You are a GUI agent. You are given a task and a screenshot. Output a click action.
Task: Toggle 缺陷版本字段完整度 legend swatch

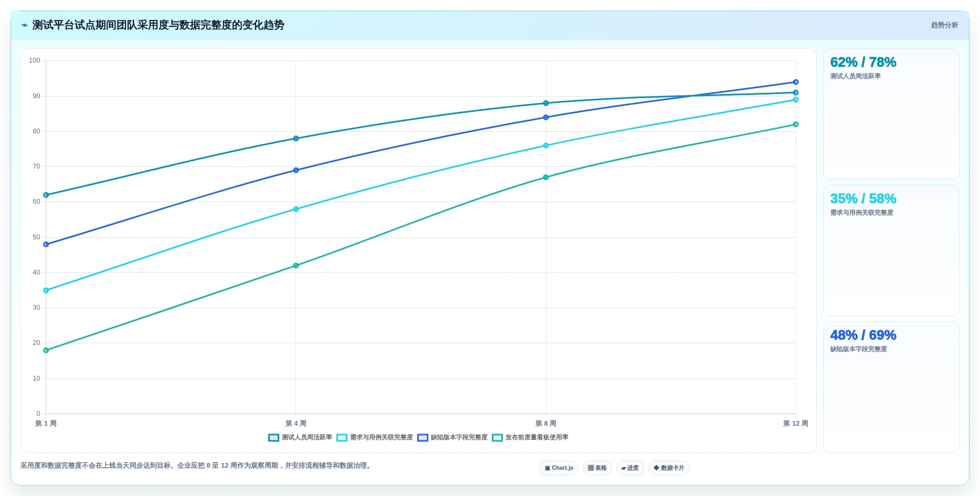point(423,438)
